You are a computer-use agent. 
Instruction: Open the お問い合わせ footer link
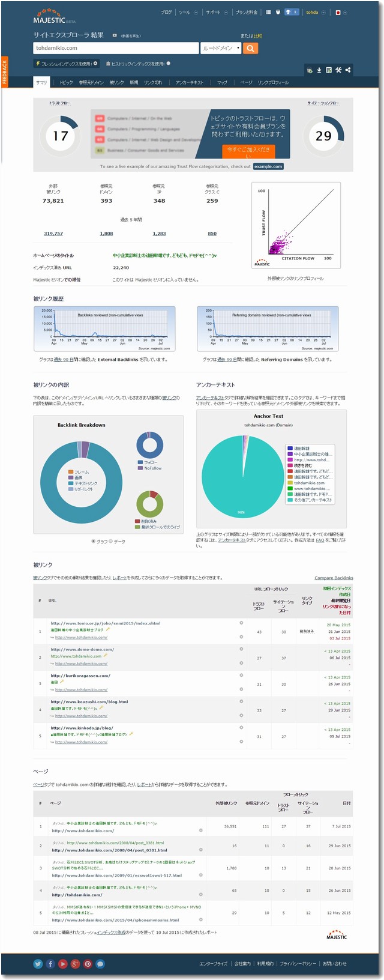tap(335, 964)
